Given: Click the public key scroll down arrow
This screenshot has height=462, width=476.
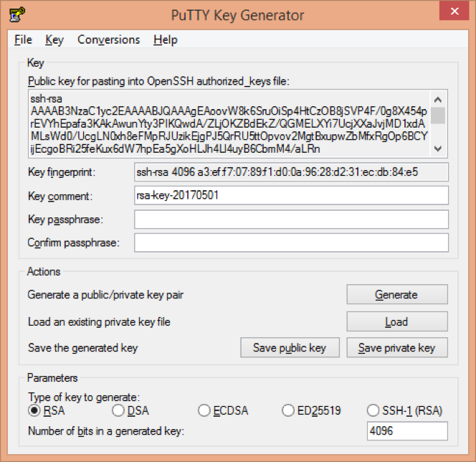Looking at the screenshot, I should (x=438, y=148).
